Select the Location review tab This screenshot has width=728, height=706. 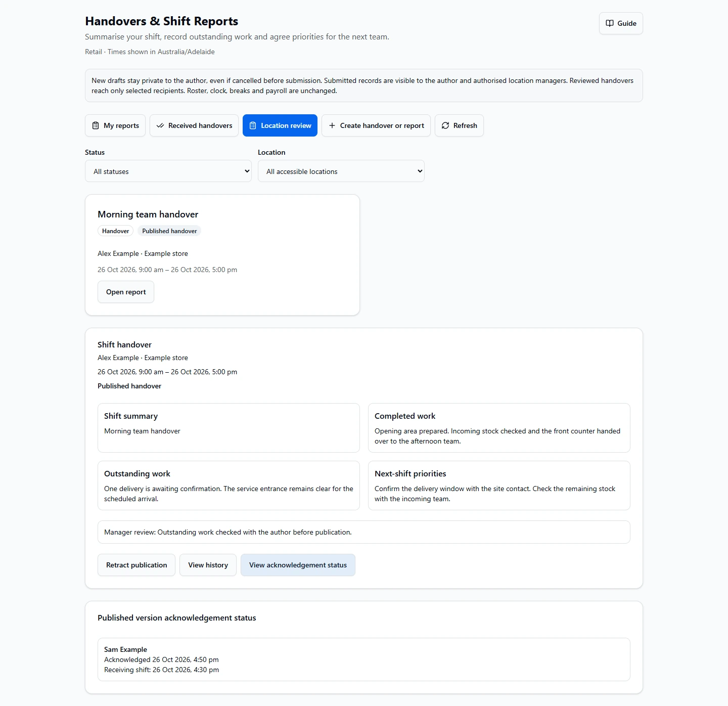click(280, 125)
